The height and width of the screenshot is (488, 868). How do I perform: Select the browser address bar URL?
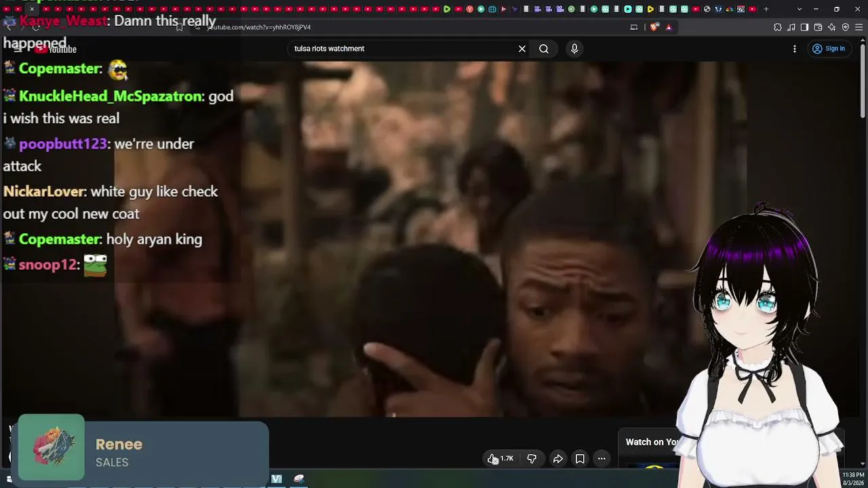tap(259, 27)
